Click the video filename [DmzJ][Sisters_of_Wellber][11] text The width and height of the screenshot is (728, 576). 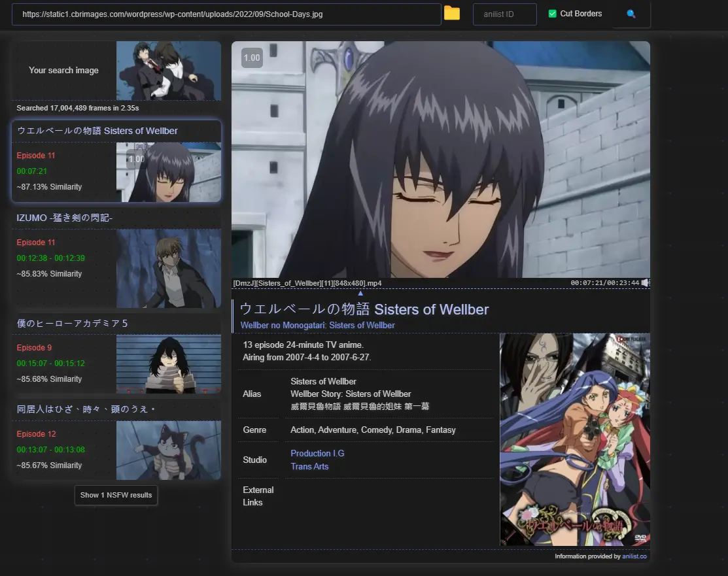pos(307,283)
